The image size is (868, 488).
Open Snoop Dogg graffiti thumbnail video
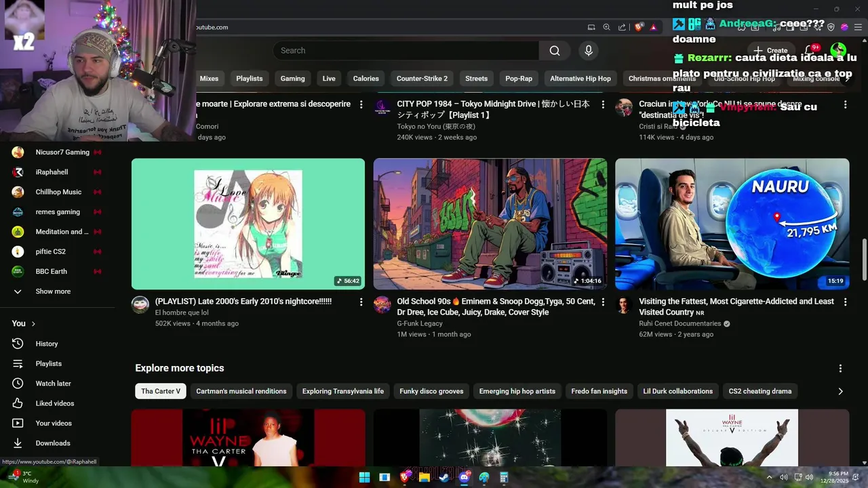490,224
